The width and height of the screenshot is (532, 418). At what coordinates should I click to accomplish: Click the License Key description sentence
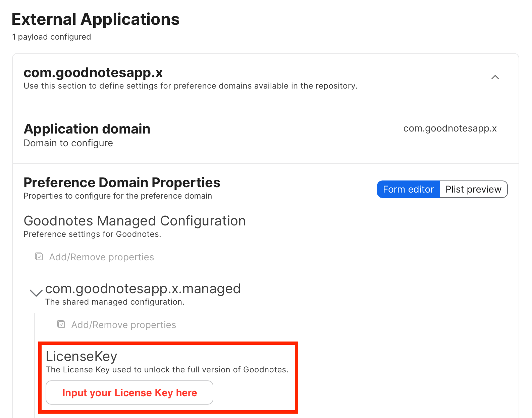pyautogui.click(x=167, y=370)
